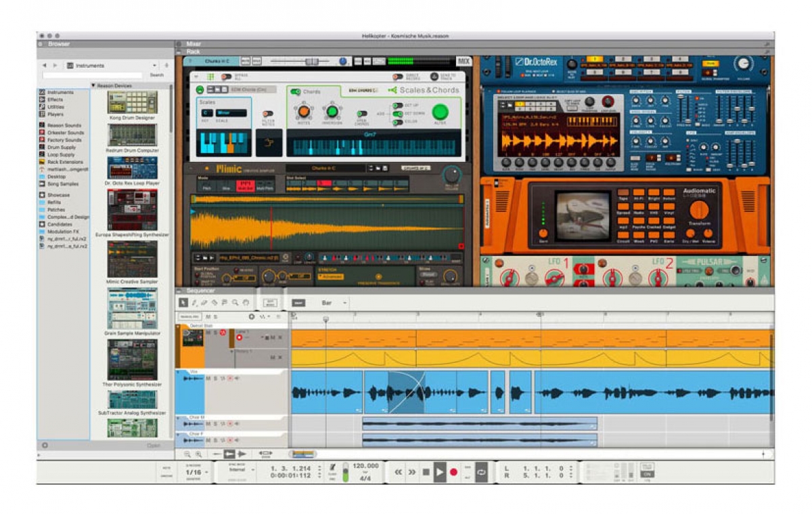
Task: Click the Rewind button in transport
Action: pos(399,471)
